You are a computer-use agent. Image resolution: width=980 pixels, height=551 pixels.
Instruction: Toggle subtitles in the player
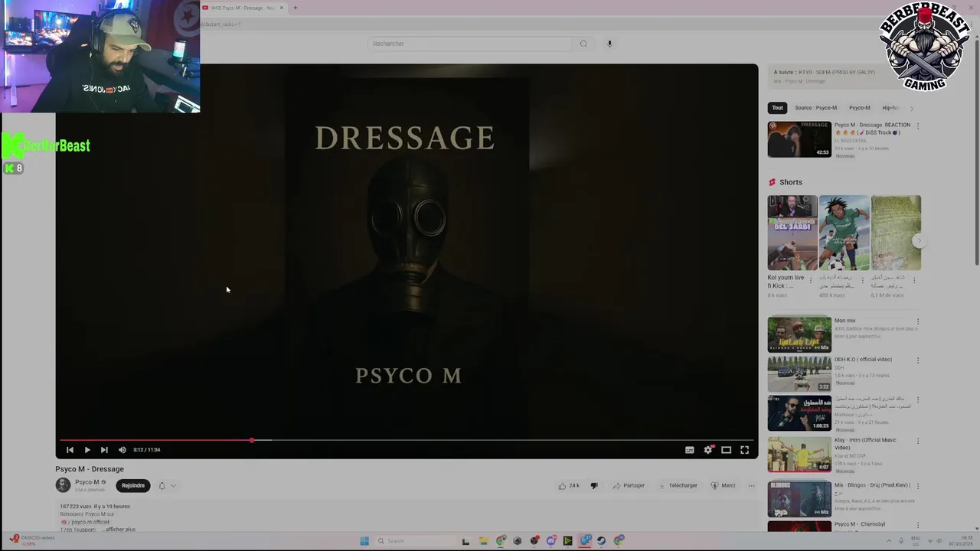point(689,450)
